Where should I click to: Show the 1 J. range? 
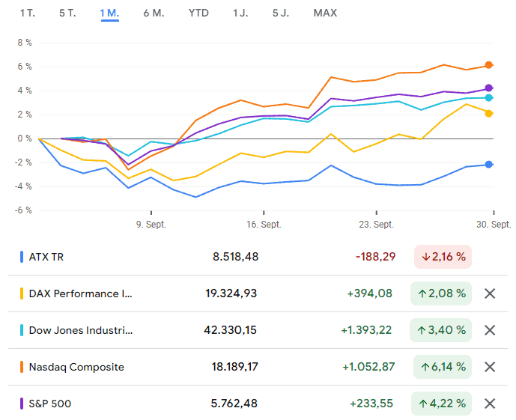tap(240, 13)
